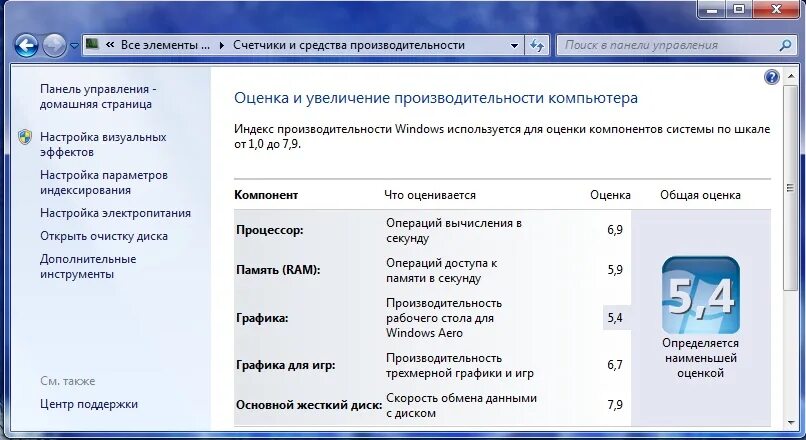Click the shield icon beside visual effects link

coord(25,137)
